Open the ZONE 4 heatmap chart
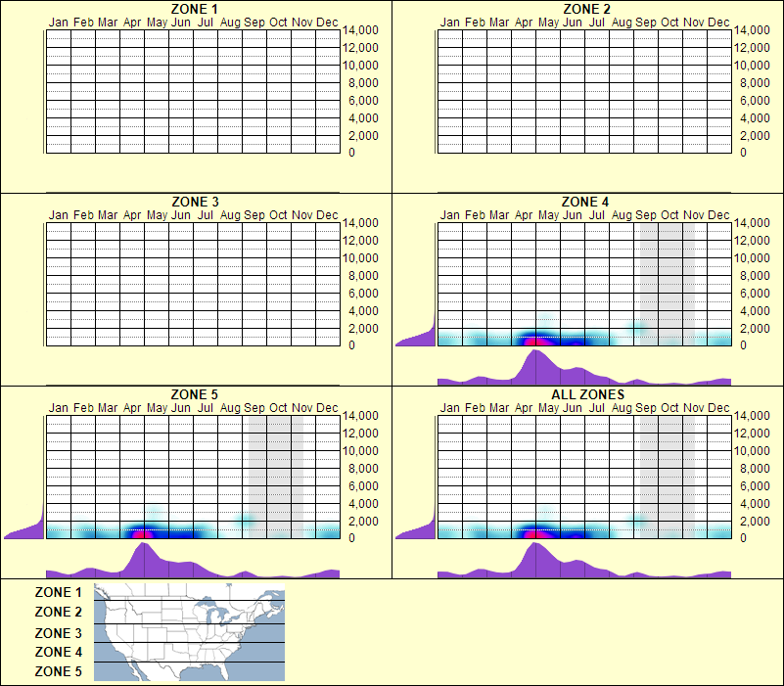 coord(577,284)
